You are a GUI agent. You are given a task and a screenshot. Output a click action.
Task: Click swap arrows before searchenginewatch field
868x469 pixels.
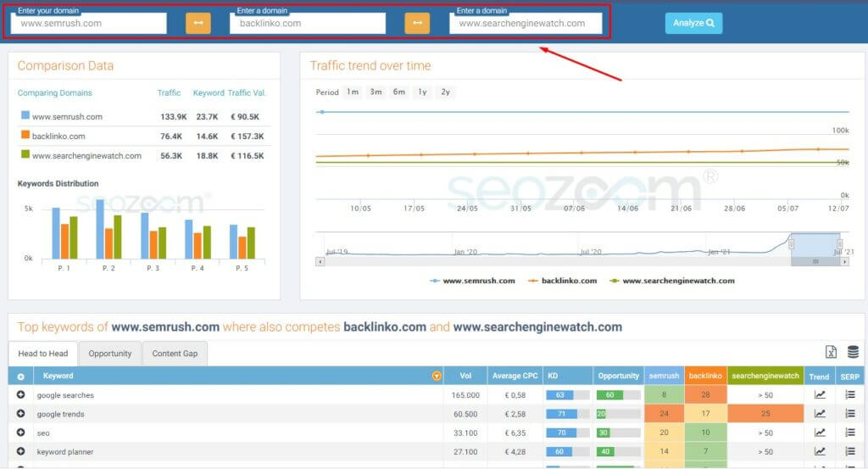tap(417, 24)
